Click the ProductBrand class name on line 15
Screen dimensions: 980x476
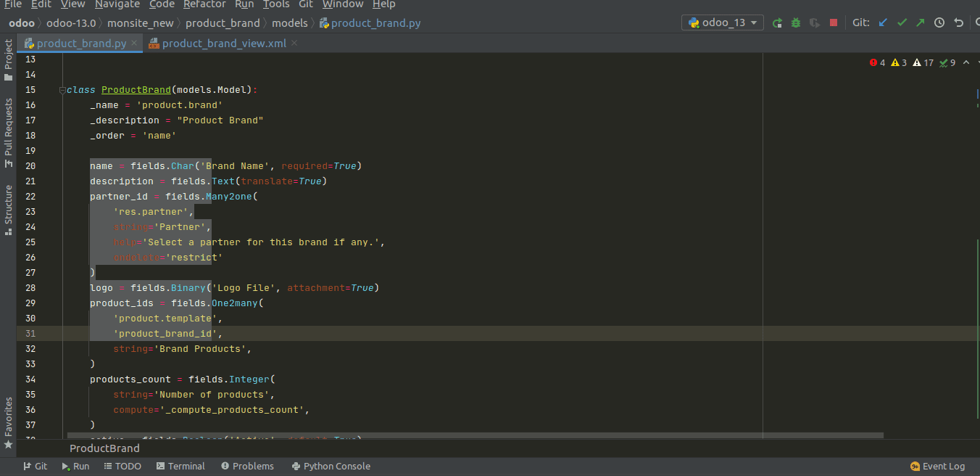(136, 90)
